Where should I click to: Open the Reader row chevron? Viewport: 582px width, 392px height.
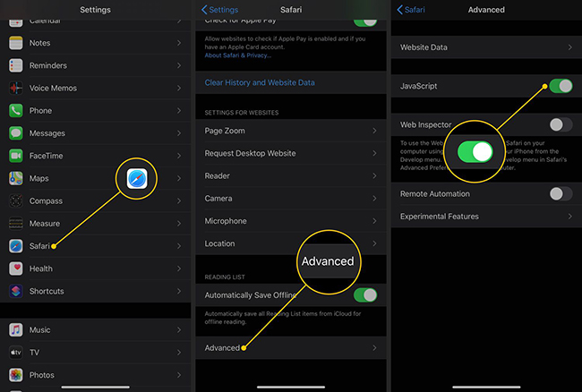point(374,175)
